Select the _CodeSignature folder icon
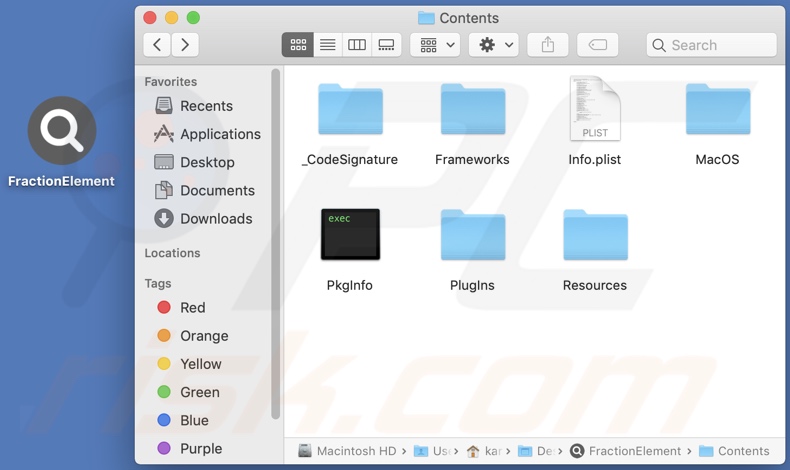 [x=350, y=109]
